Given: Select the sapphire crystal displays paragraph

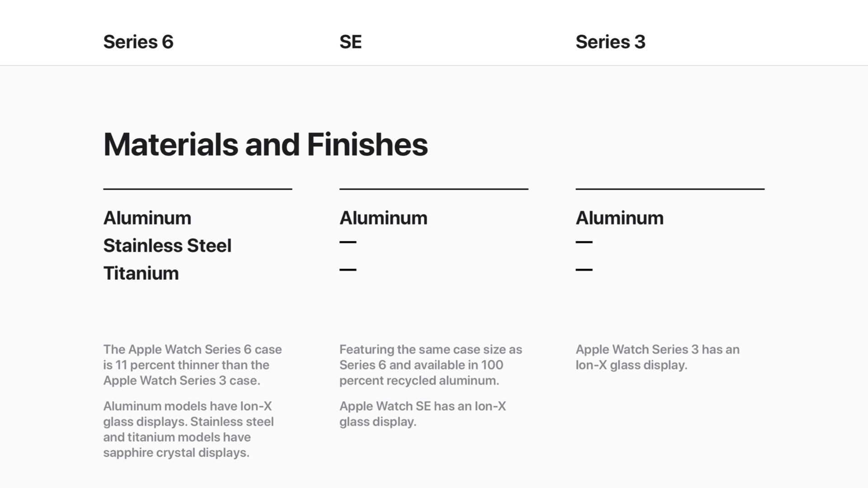Looking at the screenshot, I should (x=188, y=429).
